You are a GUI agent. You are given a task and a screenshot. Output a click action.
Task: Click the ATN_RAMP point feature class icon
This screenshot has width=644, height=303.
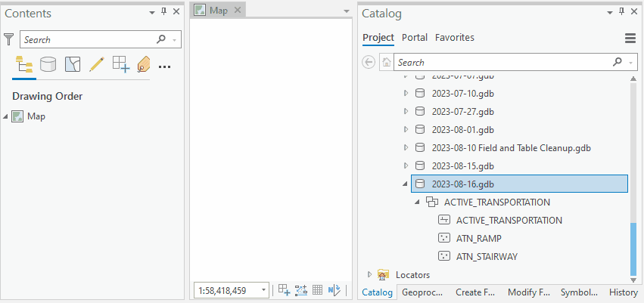[x=444, y=238]
